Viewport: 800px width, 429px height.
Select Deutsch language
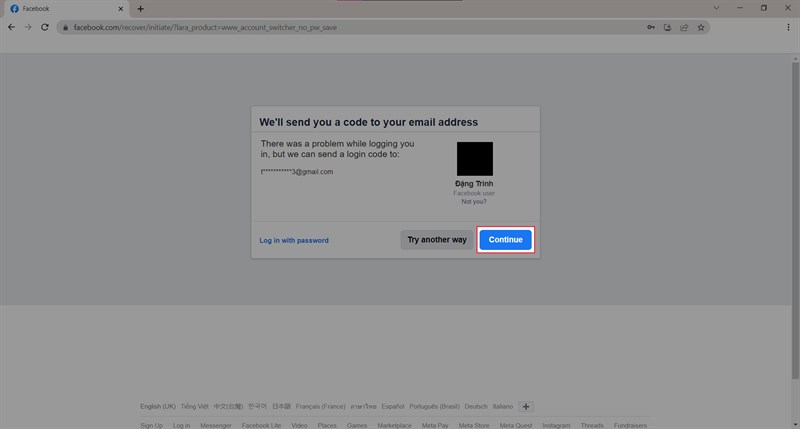476,407
